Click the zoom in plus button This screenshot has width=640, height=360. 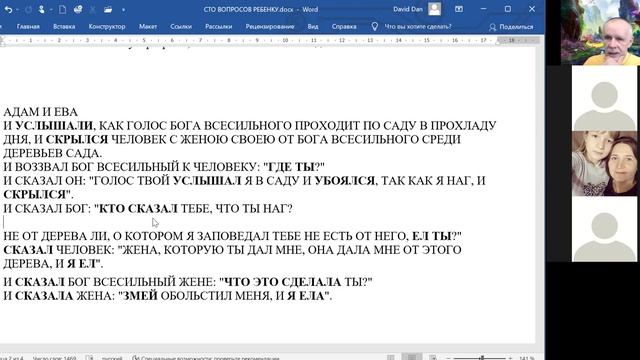[510, 358]
